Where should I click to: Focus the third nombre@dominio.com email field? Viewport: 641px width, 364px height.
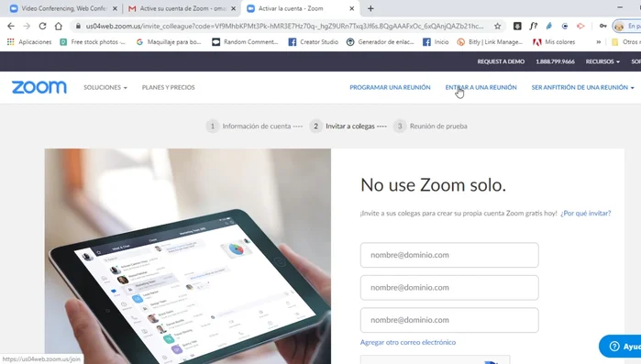pyautogui.click(x=449, y=320)
